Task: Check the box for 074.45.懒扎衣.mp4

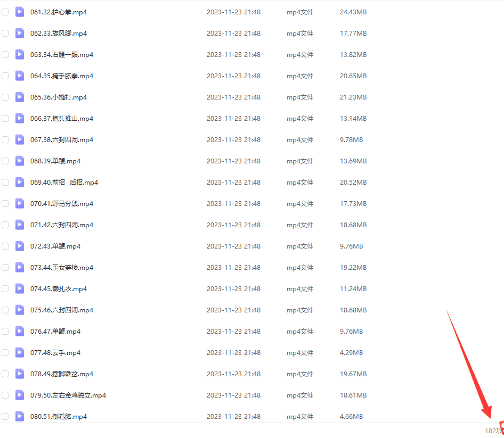Action: [5, 288]
